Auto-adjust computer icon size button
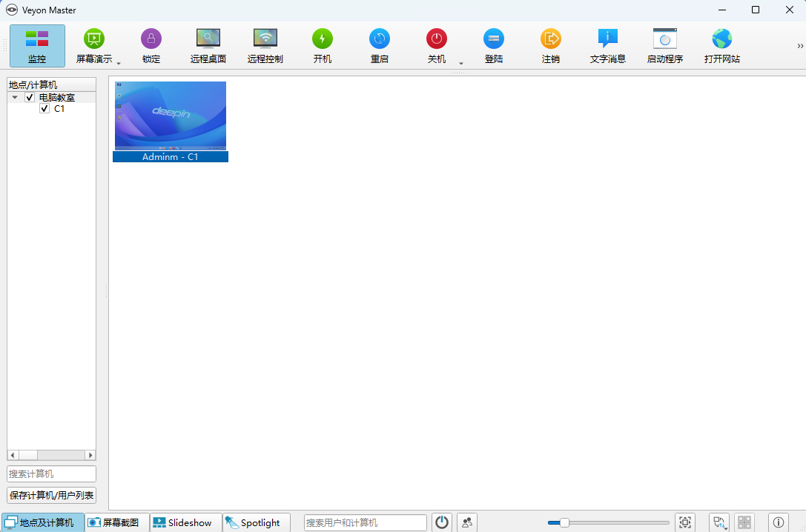This screenshot has width=806, height=532. (684, 523)
